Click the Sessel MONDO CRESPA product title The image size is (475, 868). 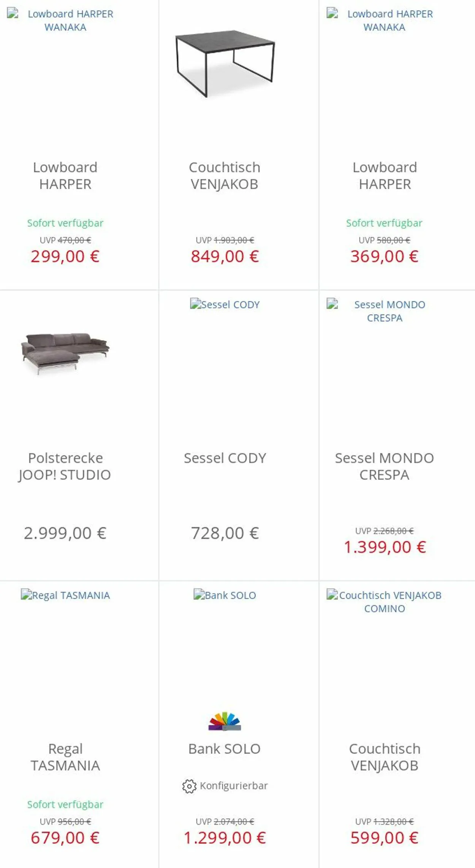(x=384, y=466)
